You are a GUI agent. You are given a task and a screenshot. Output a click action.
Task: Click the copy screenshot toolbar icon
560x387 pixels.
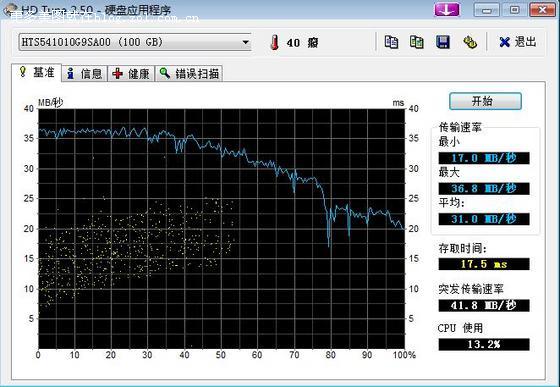[x=416, y=42]
